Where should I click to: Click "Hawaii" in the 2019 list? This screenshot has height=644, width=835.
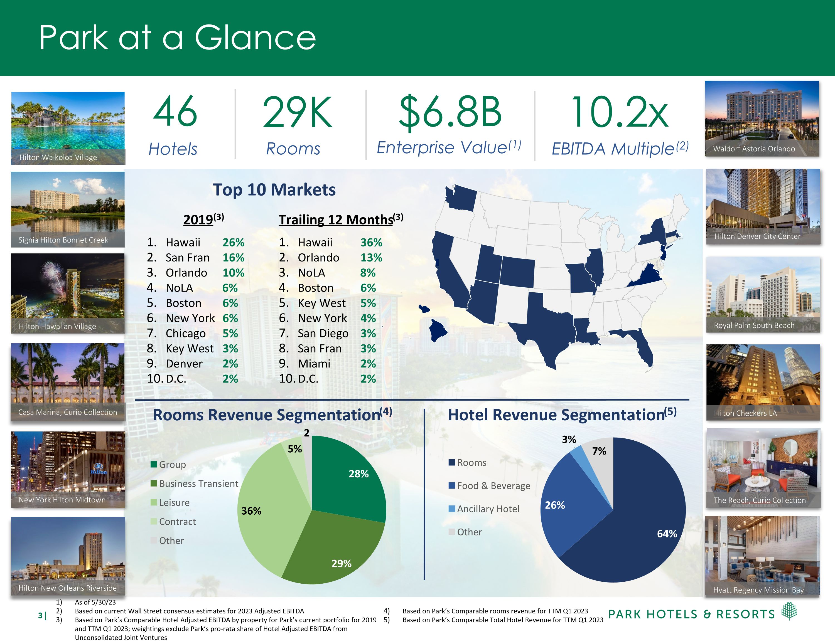click(x=183, y=242)
